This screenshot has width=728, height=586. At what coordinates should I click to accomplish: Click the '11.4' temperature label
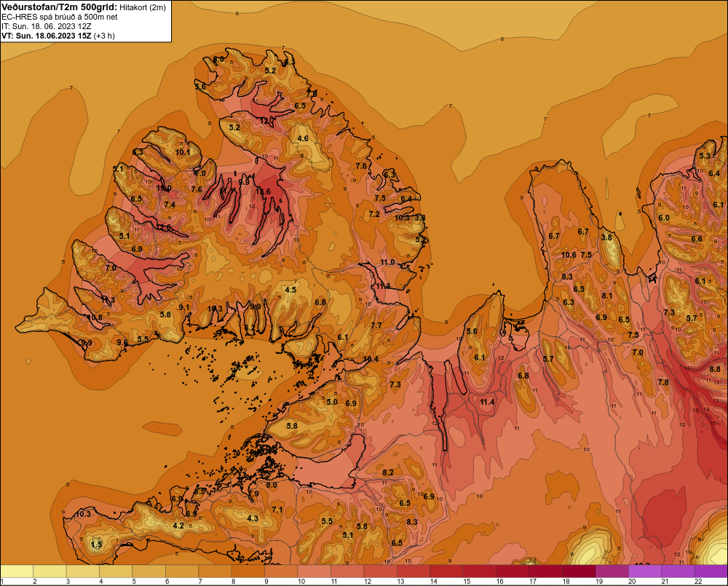(x=487, y=402)
